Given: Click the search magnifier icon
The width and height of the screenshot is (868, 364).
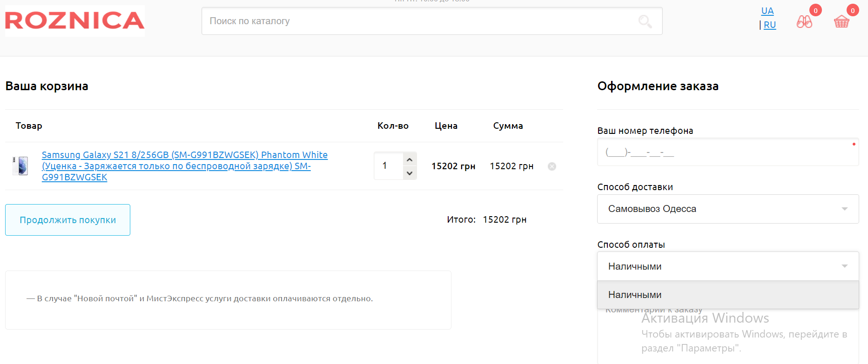Looking at the screenshot, I should point(645,21).
